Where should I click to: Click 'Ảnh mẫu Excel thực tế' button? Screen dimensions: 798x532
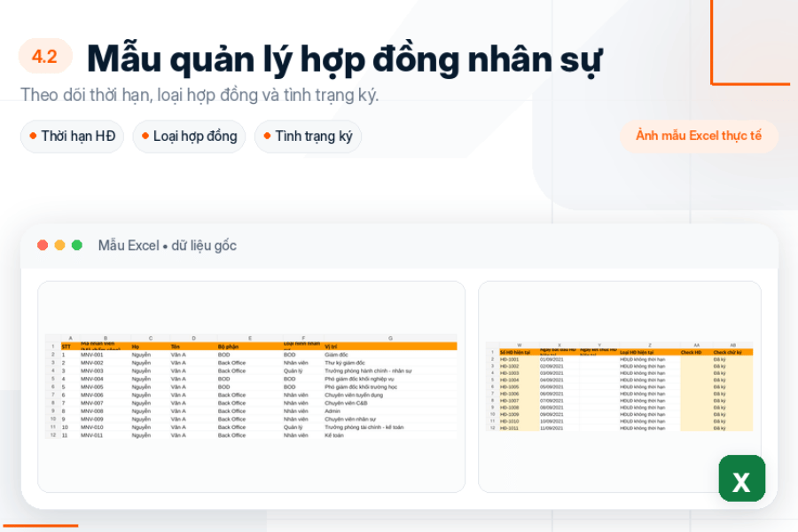pos(699,136)
